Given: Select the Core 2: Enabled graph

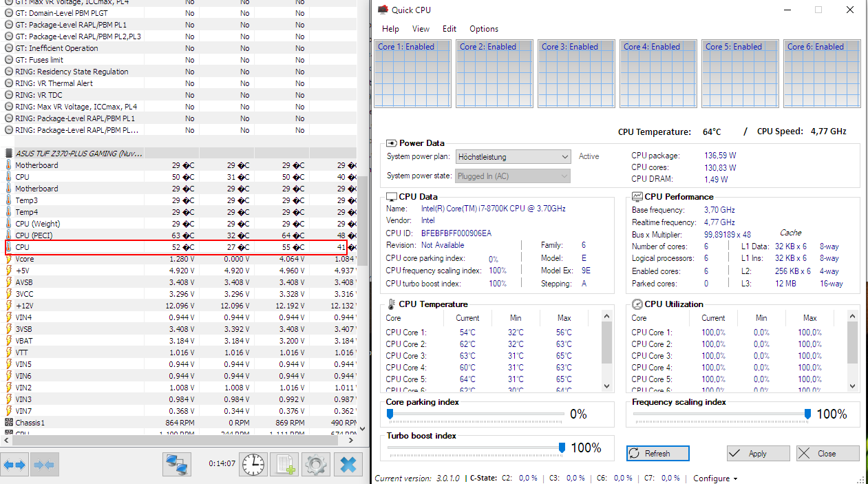Looking at the screenshot, I should pos(494,74).
